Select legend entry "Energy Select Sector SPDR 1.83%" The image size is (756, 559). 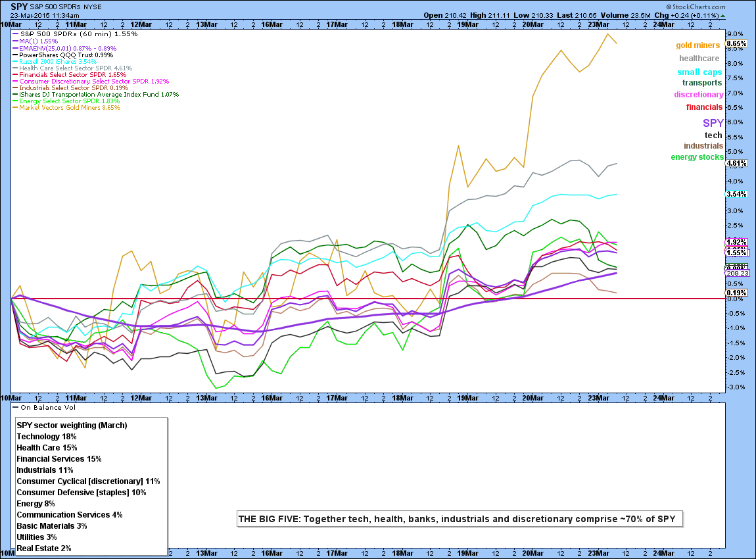tap(66, 101)
